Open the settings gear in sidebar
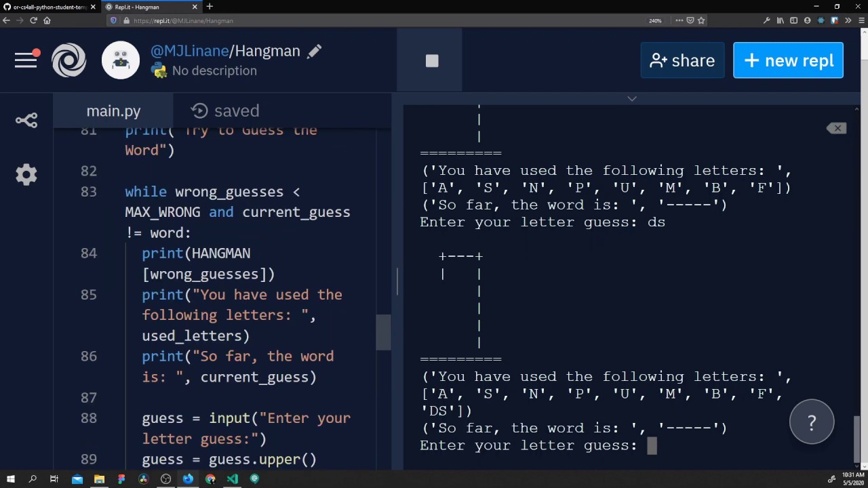 (26, 175)
